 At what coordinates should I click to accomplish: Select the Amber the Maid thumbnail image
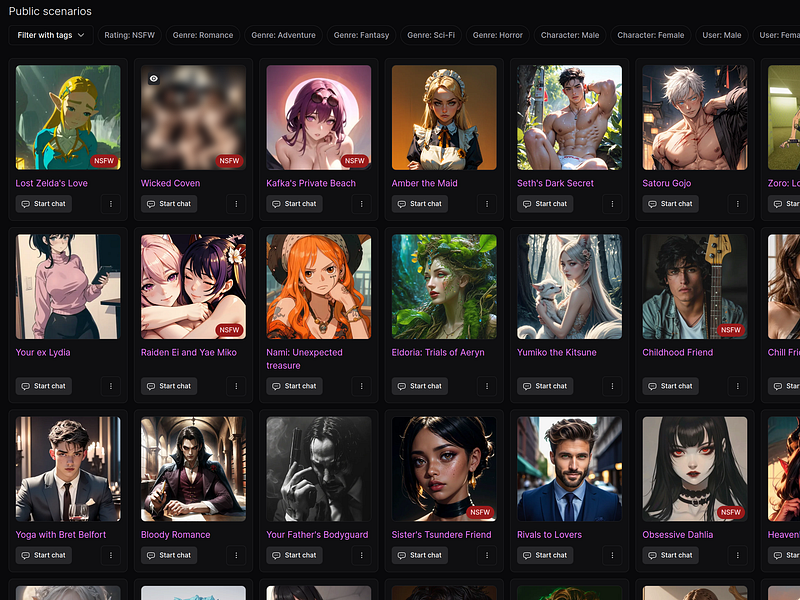coord(444,117)
